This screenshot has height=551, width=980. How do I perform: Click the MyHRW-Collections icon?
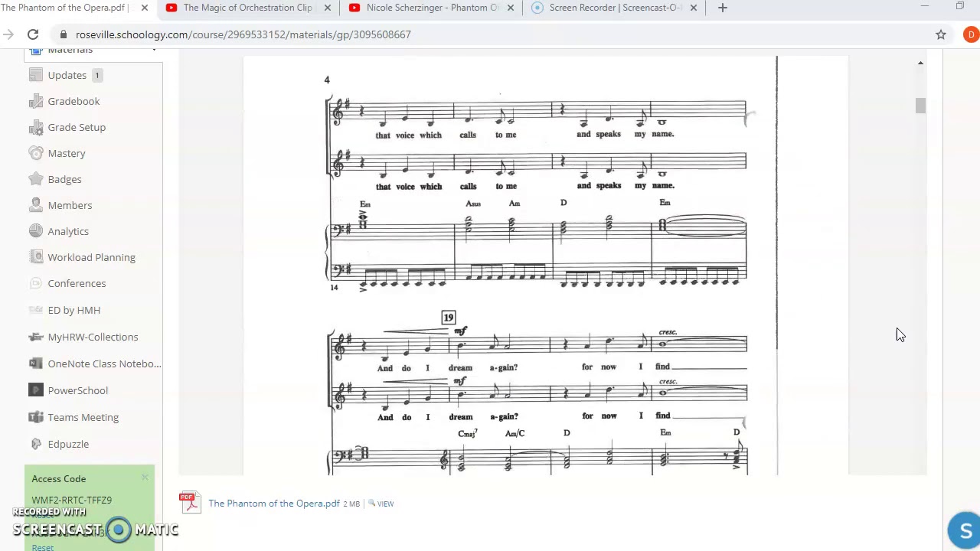pos(36,337)
